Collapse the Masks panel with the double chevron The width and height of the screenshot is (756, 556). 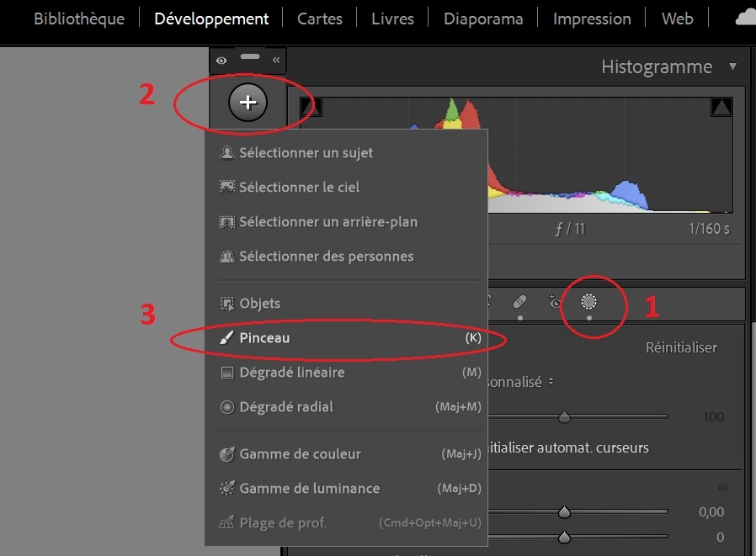(x=276, y=61)
